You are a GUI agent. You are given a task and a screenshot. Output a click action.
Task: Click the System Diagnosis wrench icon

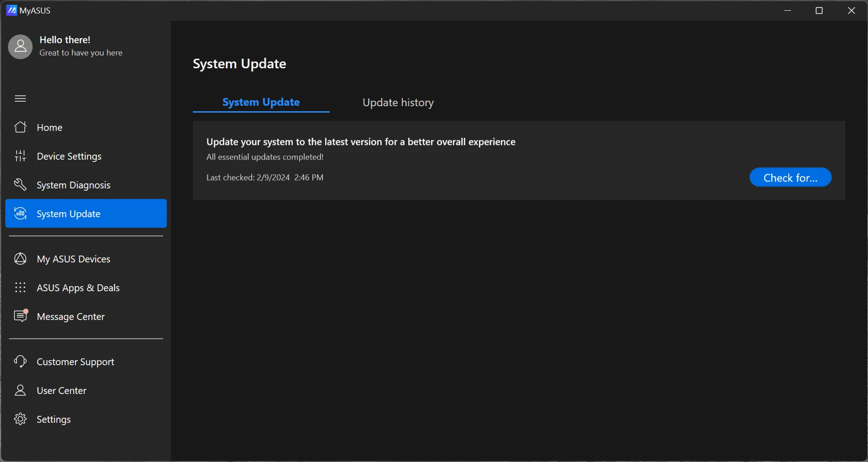pyautogui.click(x=20, y=185)
